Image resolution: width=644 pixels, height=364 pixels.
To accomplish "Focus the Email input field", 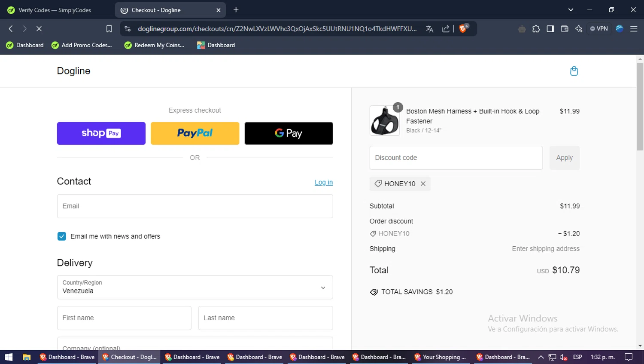I will pos(195,206).
